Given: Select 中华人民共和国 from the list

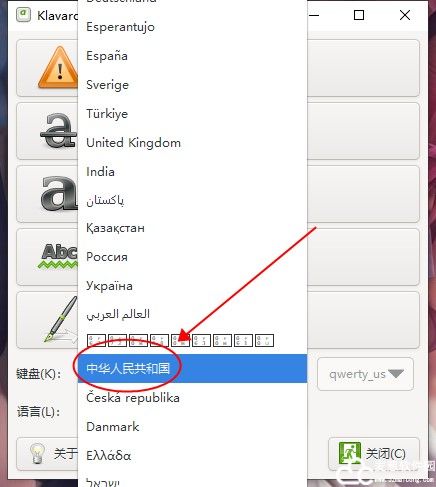Looking at the screenshot, I should pyautogui.click(x=192, y=368).
